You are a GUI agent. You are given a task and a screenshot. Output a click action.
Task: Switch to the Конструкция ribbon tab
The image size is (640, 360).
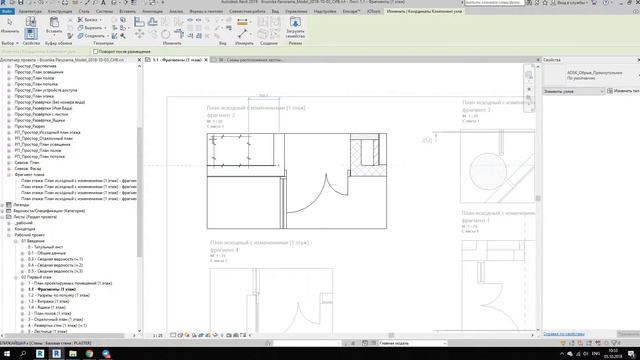pyautogui.click(x=60, y=11)
